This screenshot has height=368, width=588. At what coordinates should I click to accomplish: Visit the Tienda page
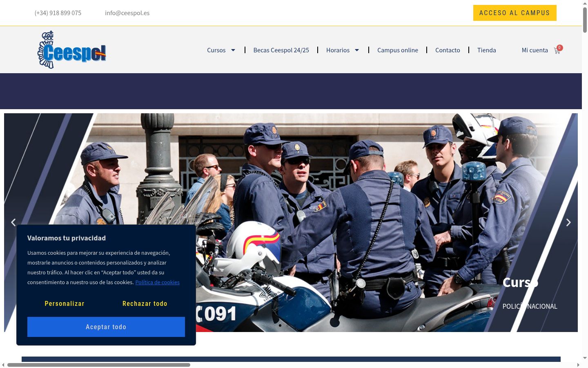pyautogui.click(x=487, y=50)
